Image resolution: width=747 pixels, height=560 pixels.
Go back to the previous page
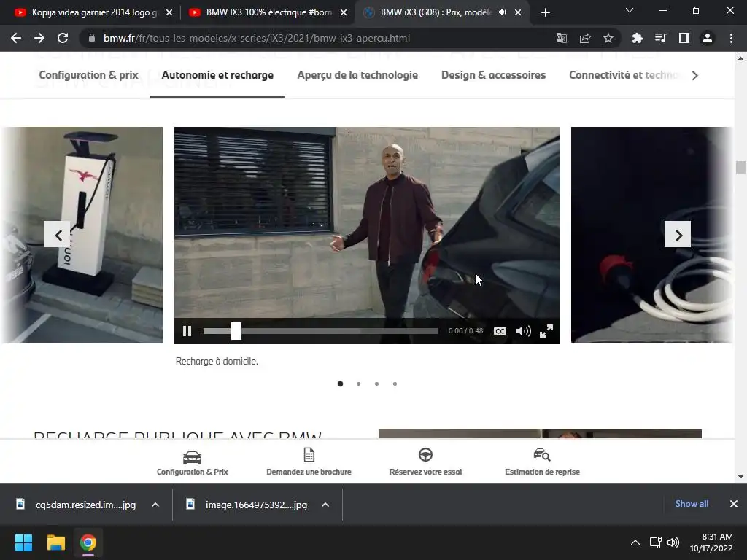coord(16,38)
